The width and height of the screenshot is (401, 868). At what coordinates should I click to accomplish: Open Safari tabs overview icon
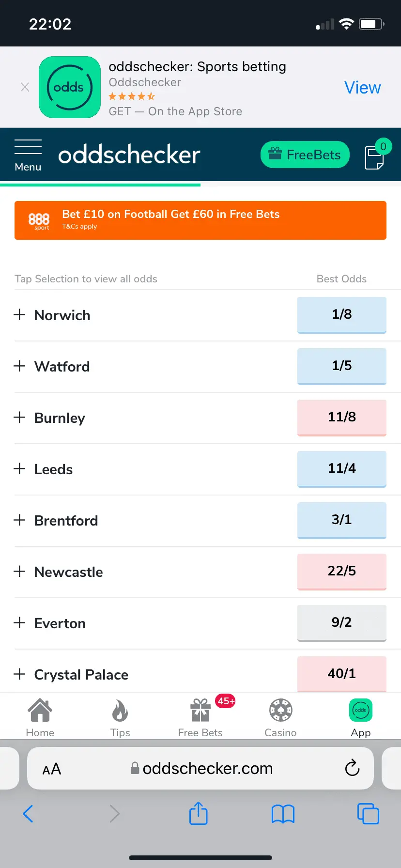368,813
